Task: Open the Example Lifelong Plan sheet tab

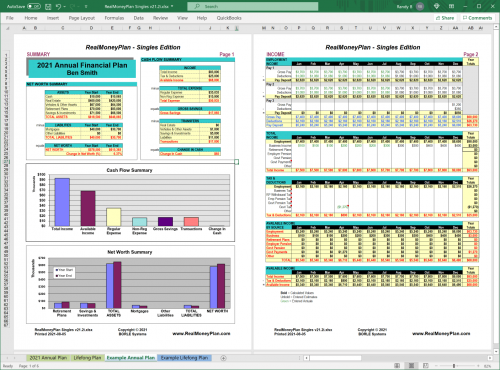Action: (184, 358)
